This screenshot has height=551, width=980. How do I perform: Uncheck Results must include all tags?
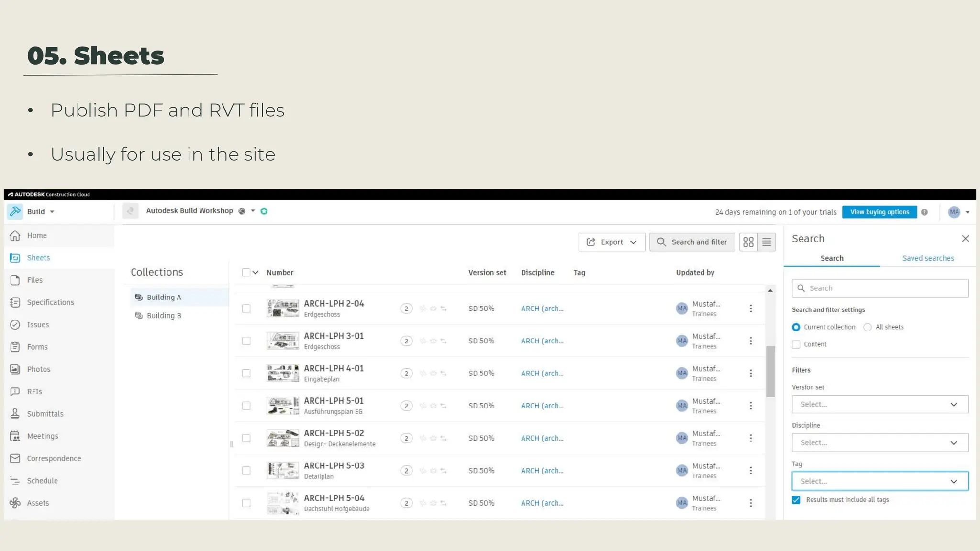coord(796,500)
